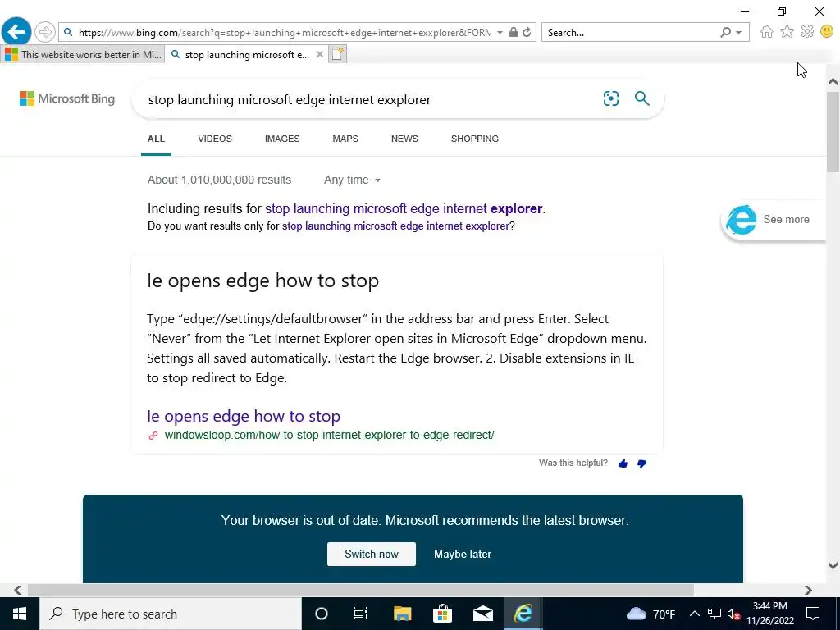Switch to the VIDEOS tab
This screenshot has height=630, width=840.
tap(215, 139)
